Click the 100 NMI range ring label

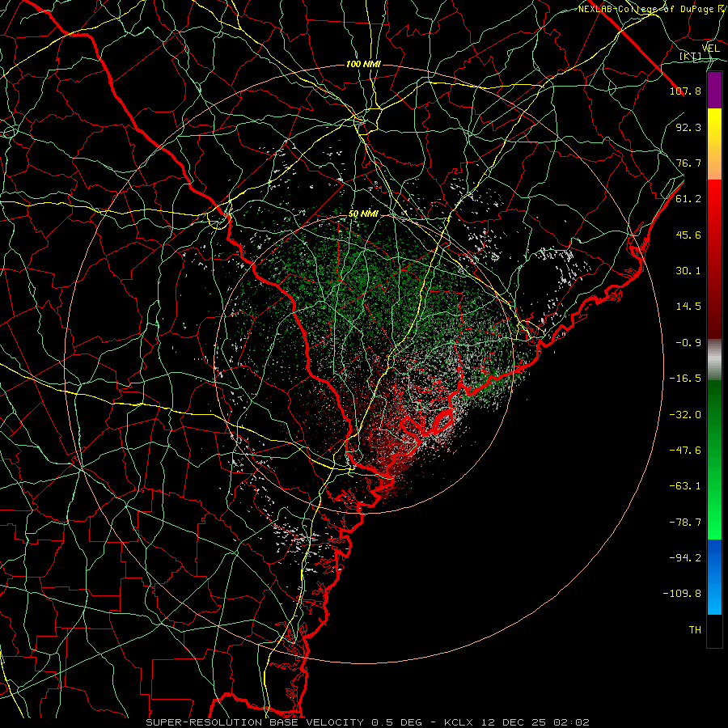pos(363,64)
